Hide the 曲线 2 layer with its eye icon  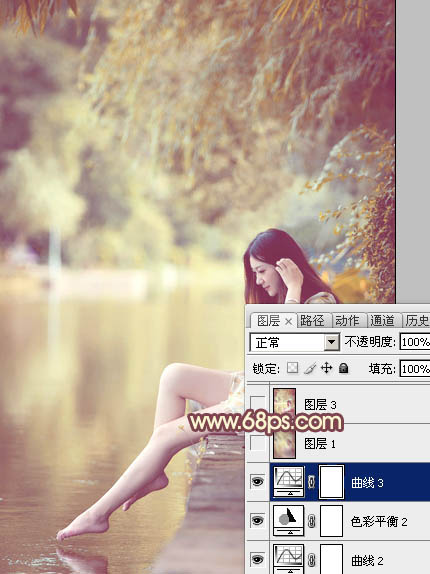point(258,559)
